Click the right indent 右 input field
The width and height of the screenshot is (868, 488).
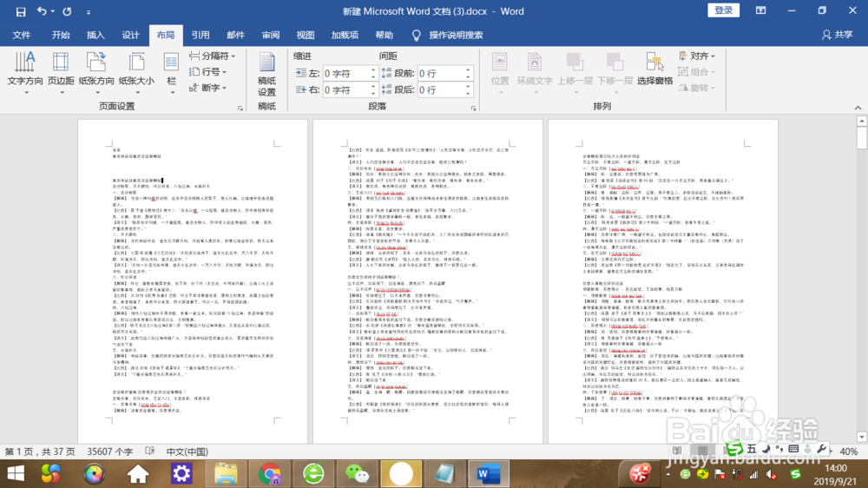(346, 89)
